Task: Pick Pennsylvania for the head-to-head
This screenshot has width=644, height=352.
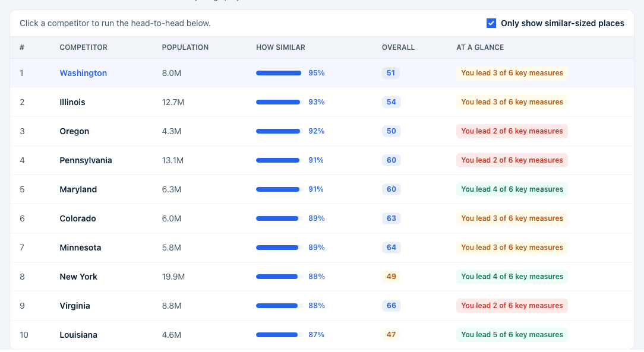Action: pyautogui.click(x=86, y=160)
